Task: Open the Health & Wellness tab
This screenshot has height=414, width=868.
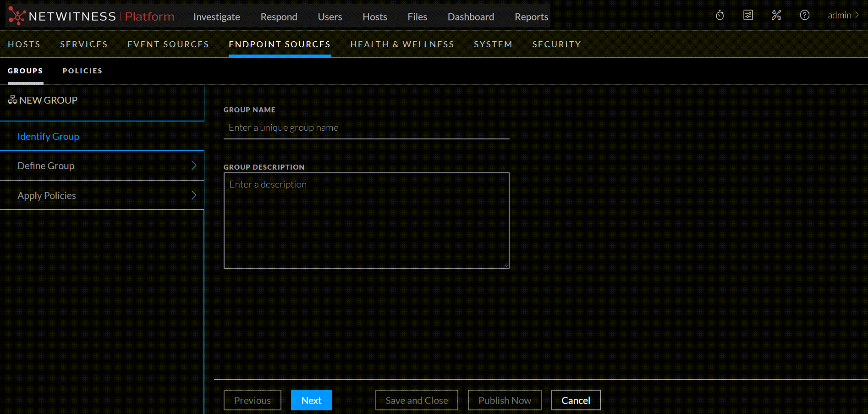Action: [402, 44]
